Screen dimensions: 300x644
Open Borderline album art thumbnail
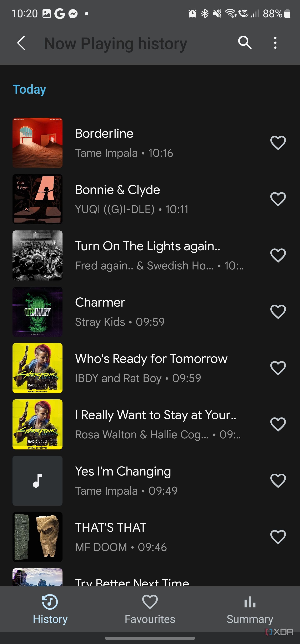pyautogui.click(x=37, y=143)
